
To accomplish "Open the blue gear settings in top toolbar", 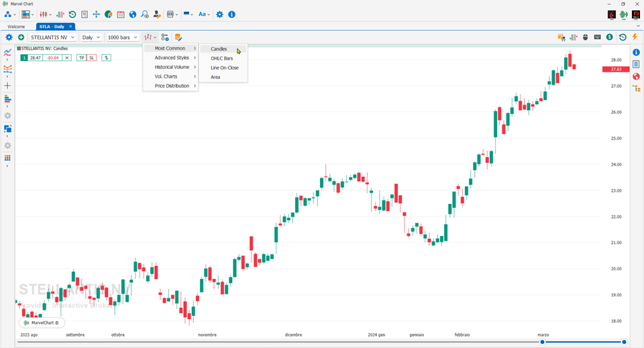I will coord(220,14).
